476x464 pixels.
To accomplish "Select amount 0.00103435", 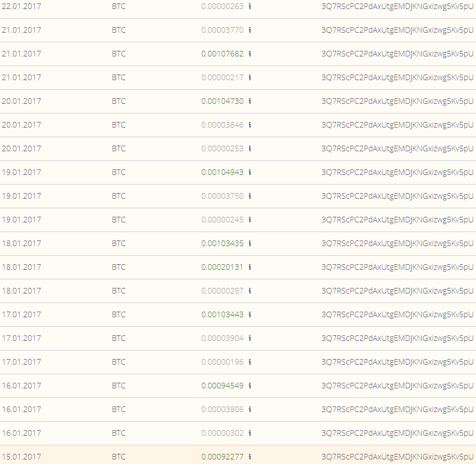I will click(x=223, y=243).
